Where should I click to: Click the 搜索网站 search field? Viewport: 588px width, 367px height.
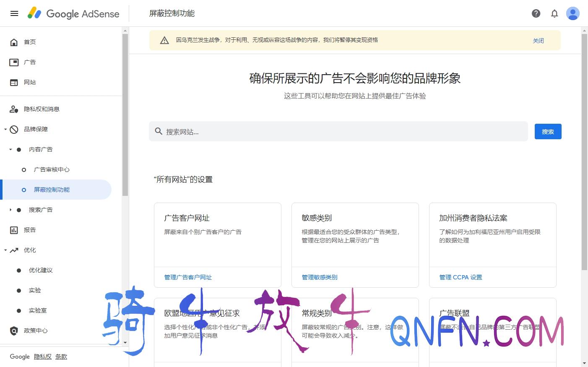tap(338, 132)
